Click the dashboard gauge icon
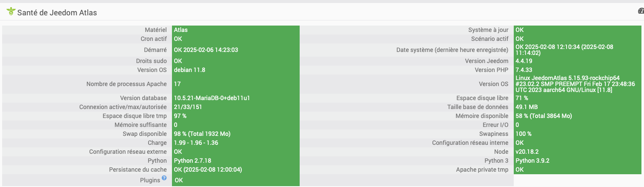This screenshot has height=187, width=644. tap(641, 12)
